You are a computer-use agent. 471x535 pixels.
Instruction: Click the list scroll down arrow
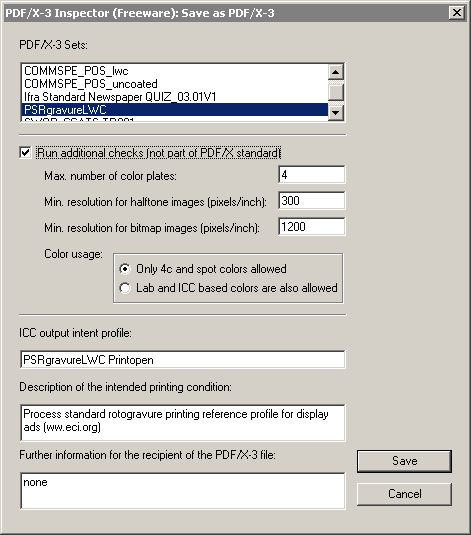click(x=336, y=113)
